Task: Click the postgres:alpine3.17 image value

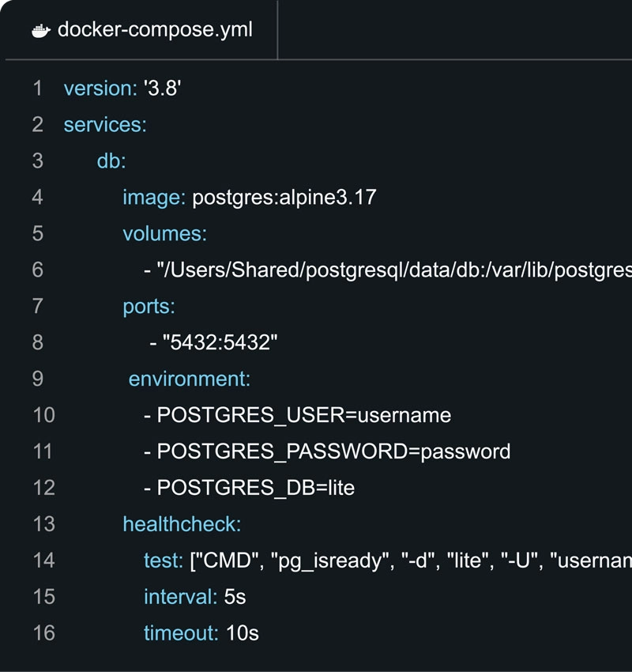Action: 284,197
